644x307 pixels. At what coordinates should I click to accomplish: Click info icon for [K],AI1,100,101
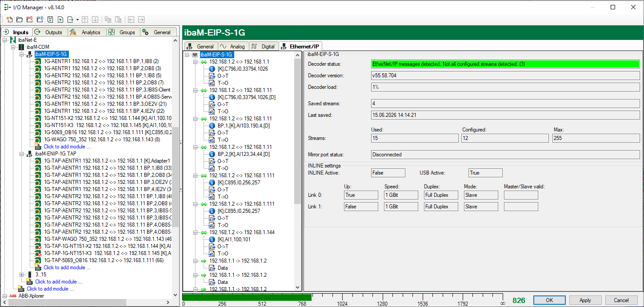212,239
